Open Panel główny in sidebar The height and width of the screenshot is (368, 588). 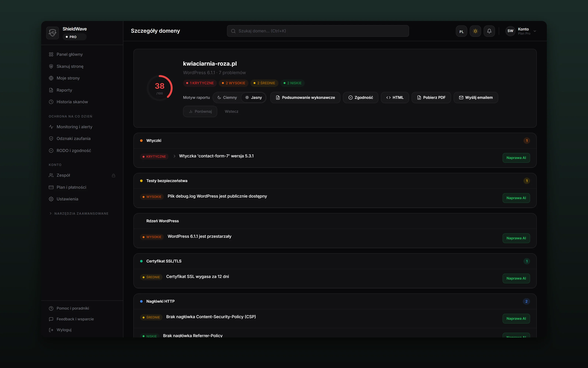tap(82, 54)
